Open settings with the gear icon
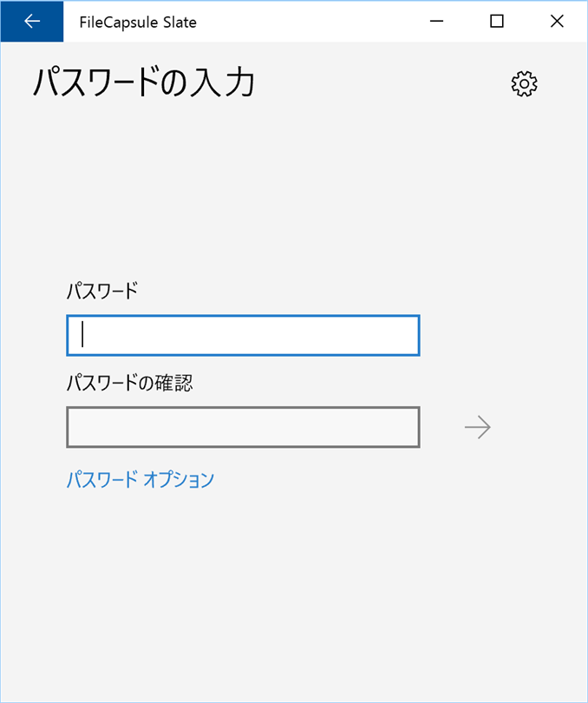Image resolution: width=588 pixels, height=703 pixels. click(x=525, y=84)
